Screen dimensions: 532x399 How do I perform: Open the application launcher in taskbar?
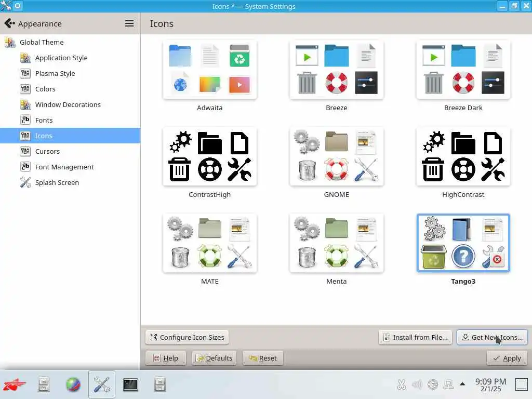[14, 384]
